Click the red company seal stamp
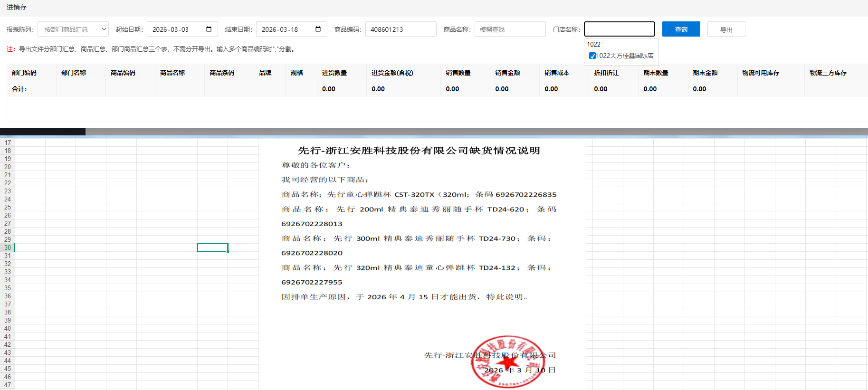Image resolution: width=868 pixels, height=390 pixels. tap(507, 362)
